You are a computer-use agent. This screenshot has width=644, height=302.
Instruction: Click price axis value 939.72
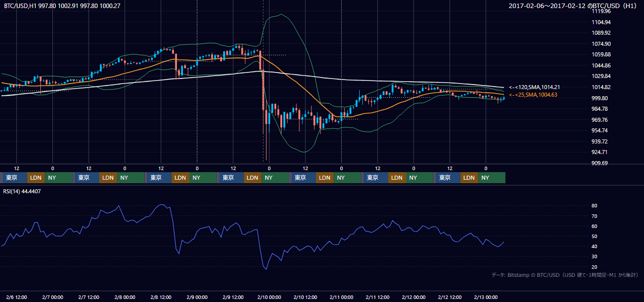(600, 141)
